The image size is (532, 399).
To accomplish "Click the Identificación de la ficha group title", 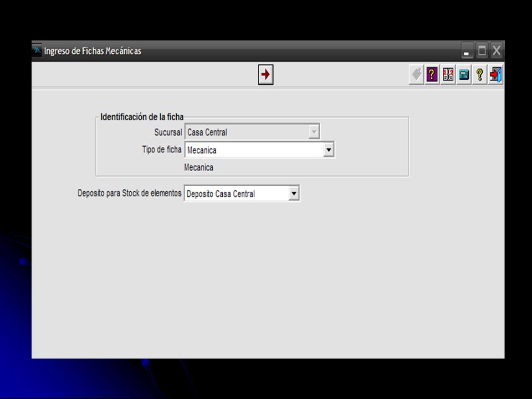I will [x=142, y=117].
